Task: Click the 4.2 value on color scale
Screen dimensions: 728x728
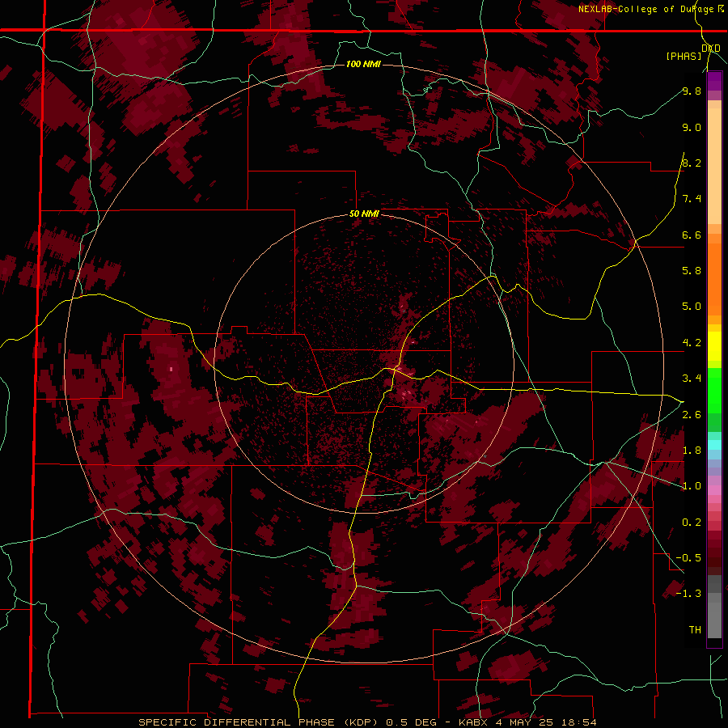Action: [x=692, y=343]
